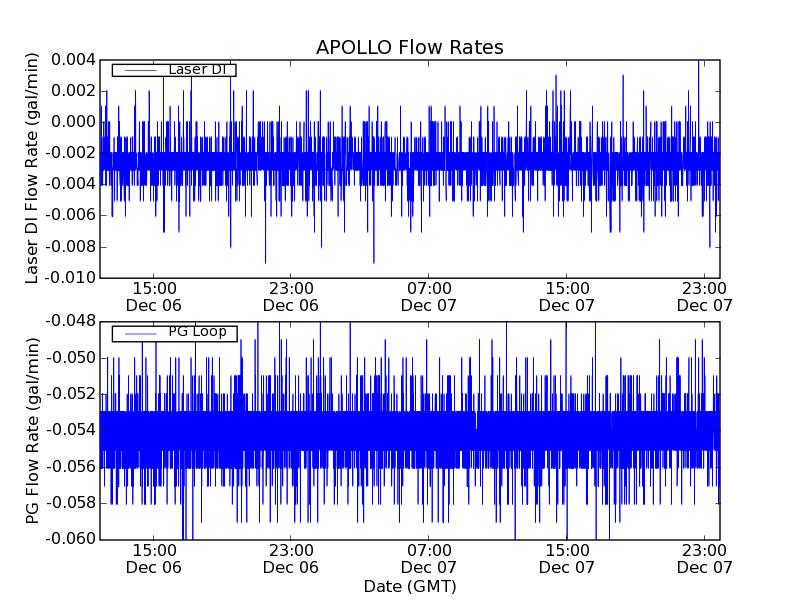This screenshot has width=800, height=600.
Task: Click the -0.050 y-axis tick label
Action: tap(70, 358)
